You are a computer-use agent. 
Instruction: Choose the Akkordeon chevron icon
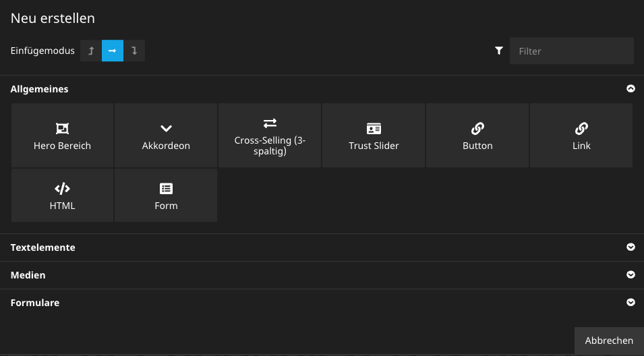pyautogui.click(x=166, y=128)
